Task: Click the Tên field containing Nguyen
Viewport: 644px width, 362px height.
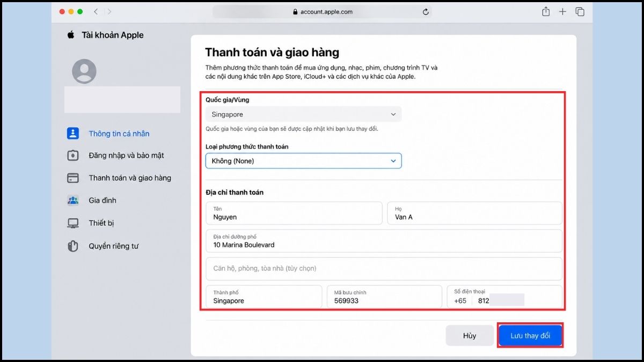Action: (x=294, y=213)
